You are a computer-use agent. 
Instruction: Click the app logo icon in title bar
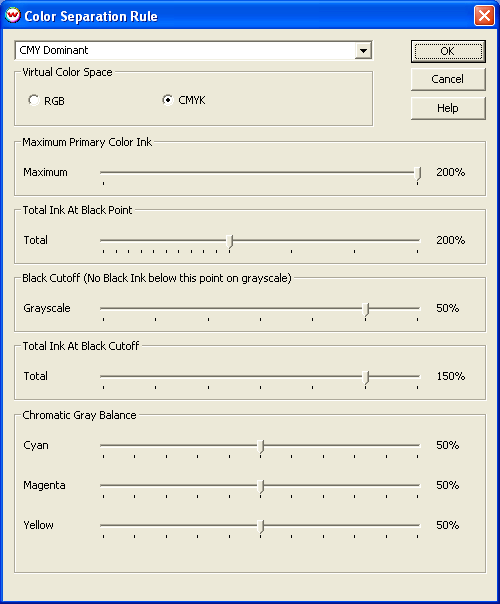pyautogui.click(x=13, y=15)
